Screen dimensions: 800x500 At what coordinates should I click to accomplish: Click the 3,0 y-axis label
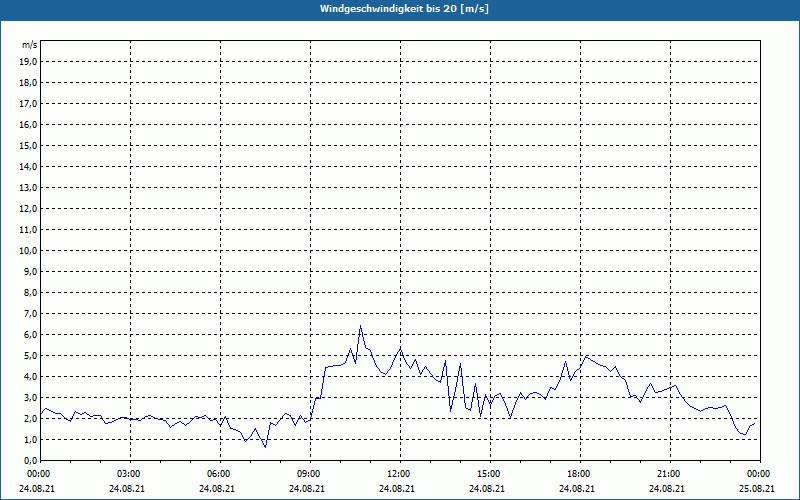[x=31, y=397]
